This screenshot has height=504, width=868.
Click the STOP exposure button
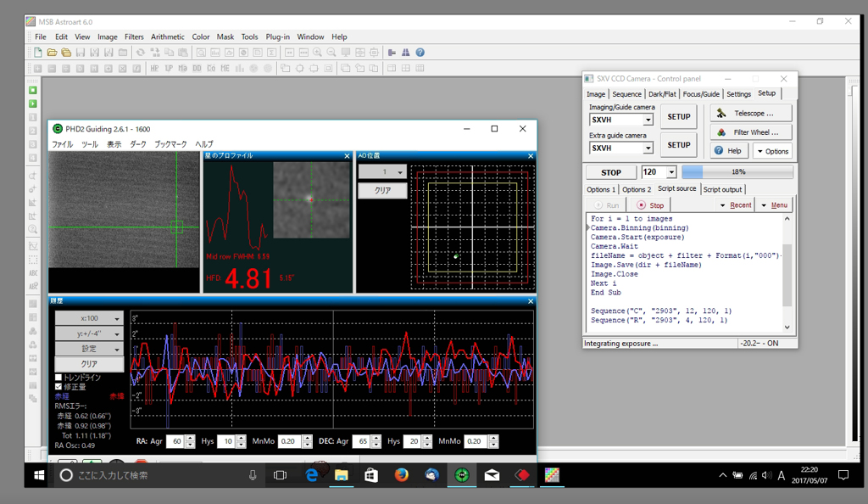click(x=611, y=172)
